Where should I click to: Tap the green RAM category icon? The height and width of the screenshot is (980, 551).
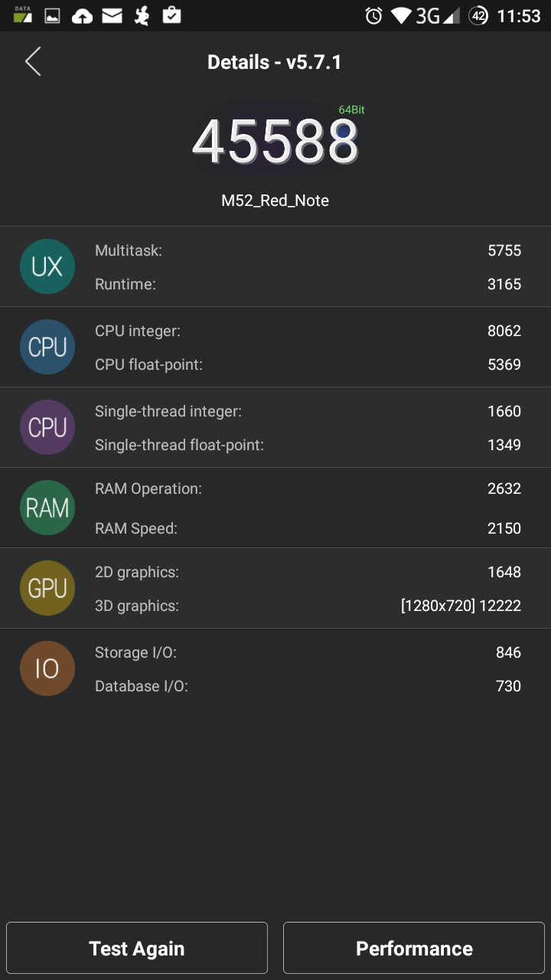[47, 508]
